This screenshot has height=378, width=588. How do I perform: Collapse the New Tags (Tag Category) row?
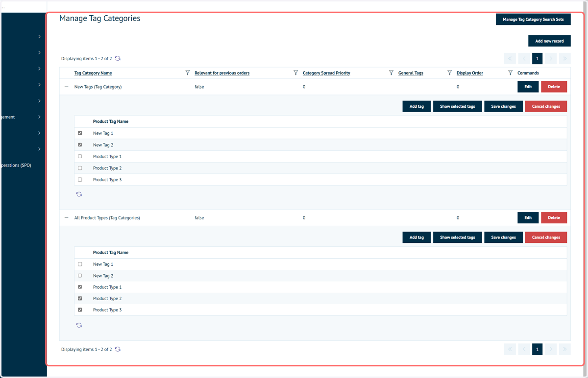coord(67,87)
